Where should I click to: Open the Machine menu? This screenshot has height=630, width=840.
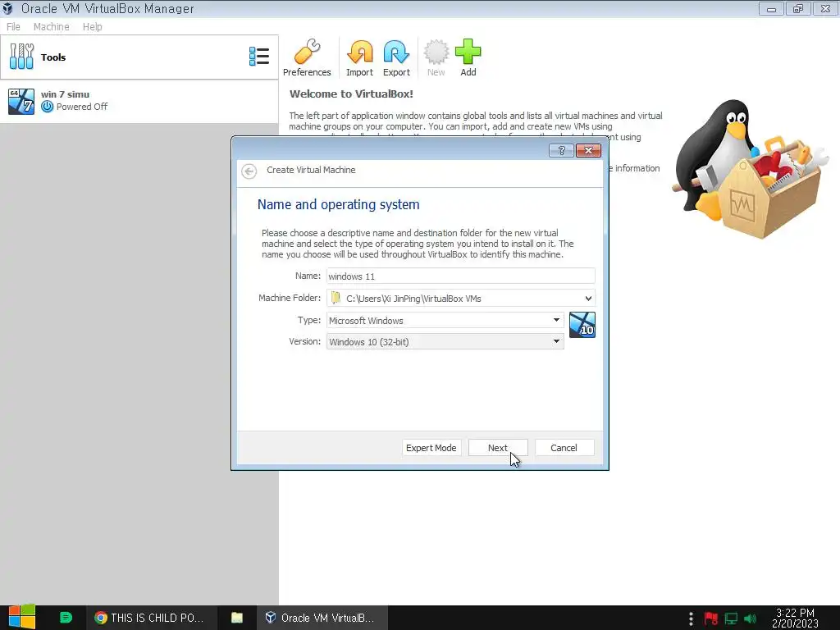pos(52,27)
